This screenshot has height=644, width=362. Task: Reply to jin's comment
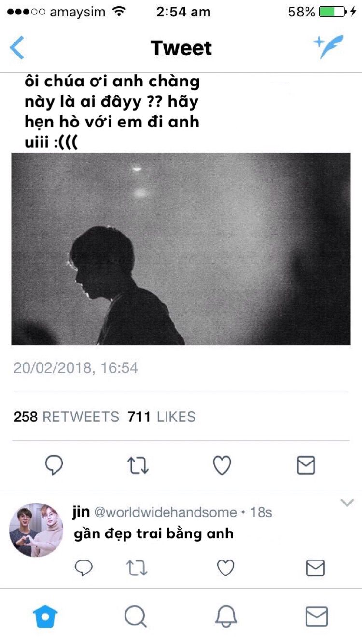(x=84, y=568)
